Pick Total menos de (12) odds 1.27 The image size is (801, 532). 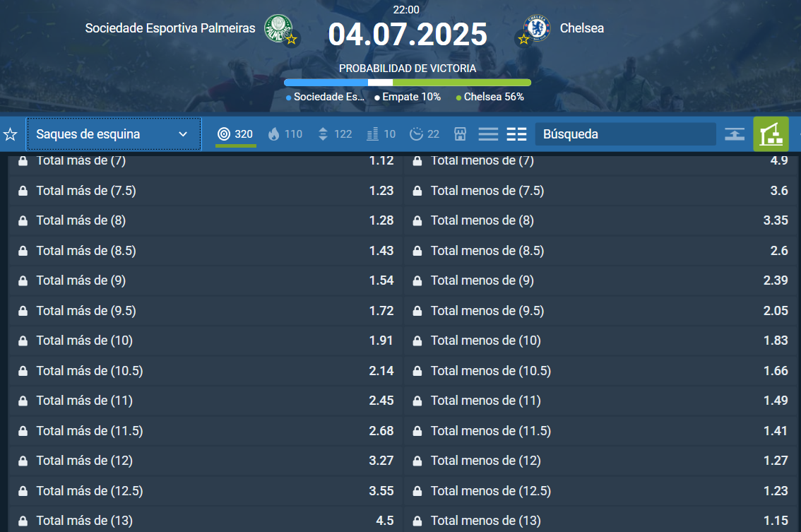pos(600,461)
